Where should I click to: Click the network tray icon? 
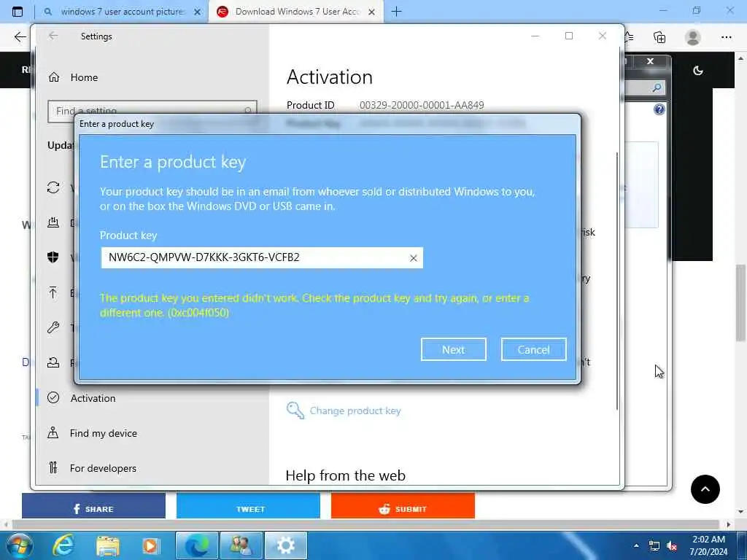click(654, 545)
